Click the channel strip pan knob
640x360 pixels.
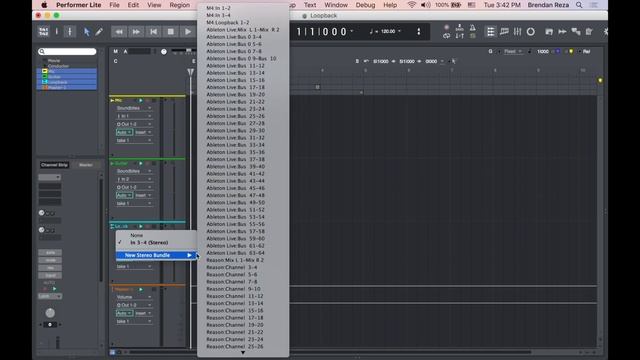50,313
